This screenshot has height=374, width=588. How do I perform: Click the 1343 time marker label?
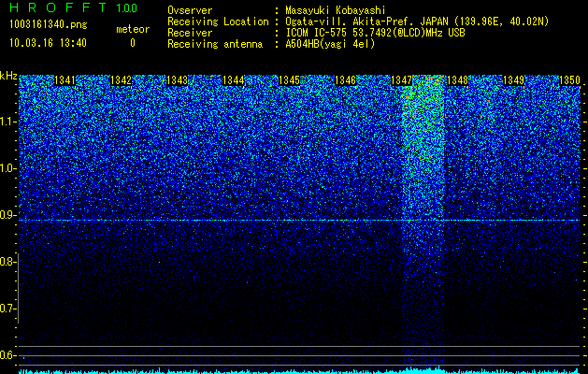tap(177, 80)
